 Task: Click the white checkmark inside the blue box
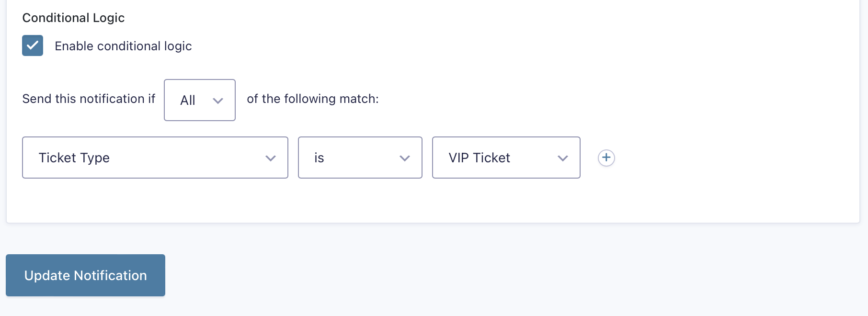tap(33, 45)
